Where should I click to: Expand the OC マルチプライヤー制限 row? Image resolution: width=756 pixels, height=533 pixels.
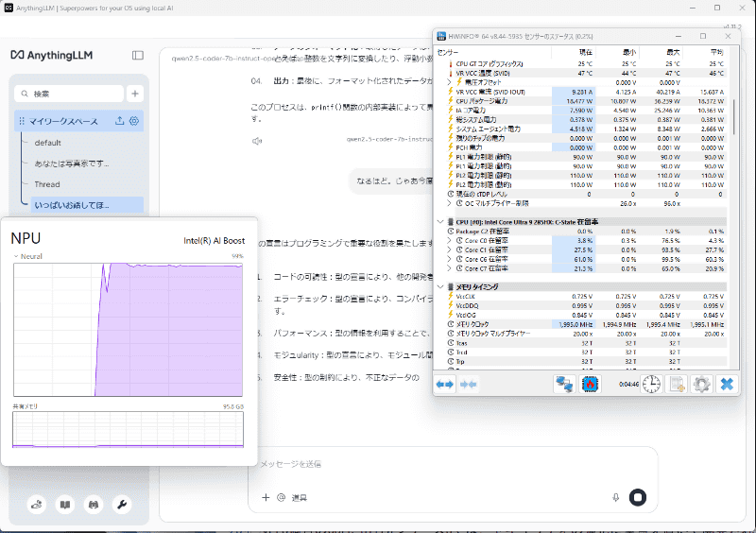tap(450, 203)
